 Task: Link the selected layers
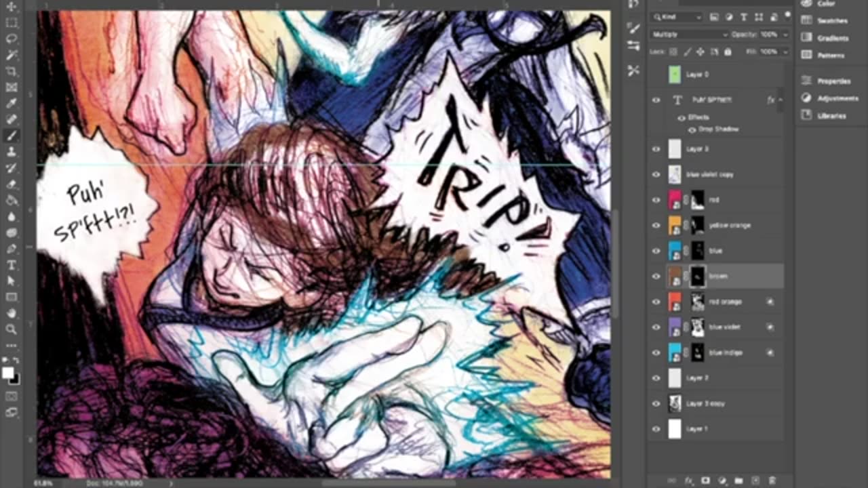click(671, 481)
